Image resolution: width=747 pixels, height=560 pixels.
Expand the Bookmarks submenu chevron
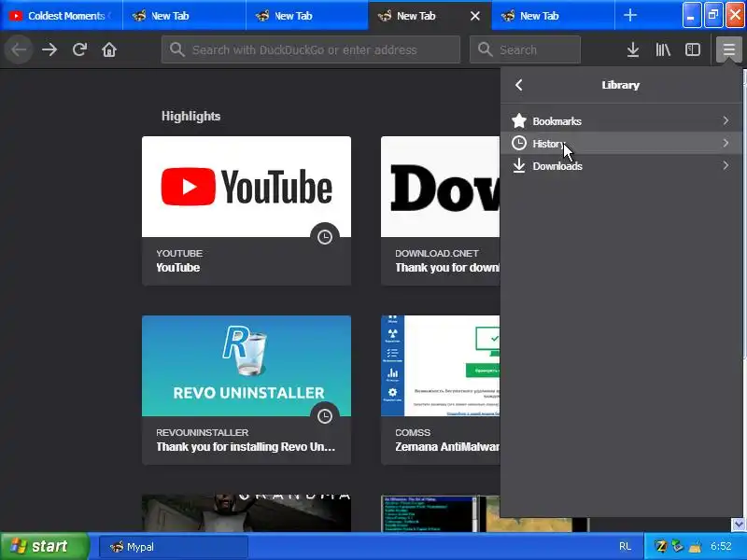tap(726, 121)
